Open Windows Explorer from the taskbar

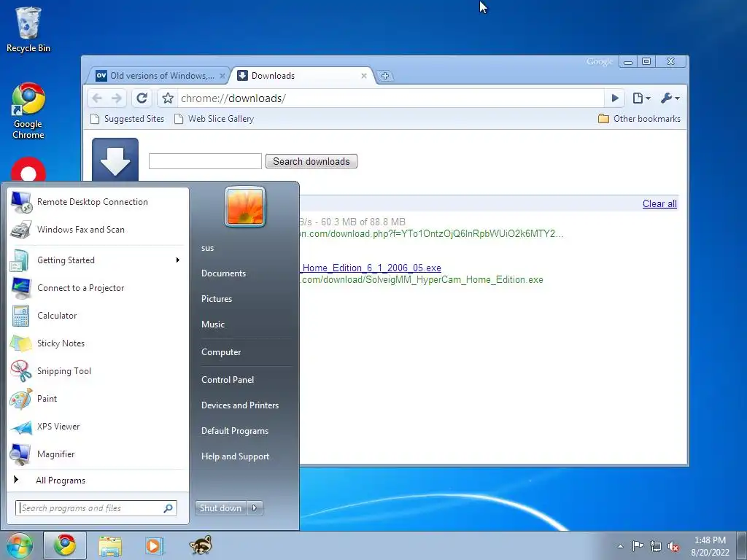tap(110, 545)
